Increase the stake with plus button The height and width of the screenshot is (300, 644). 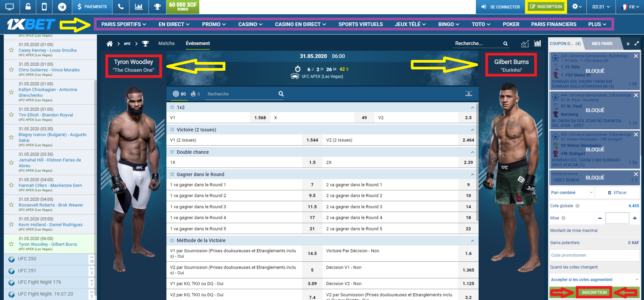[635, 218]
